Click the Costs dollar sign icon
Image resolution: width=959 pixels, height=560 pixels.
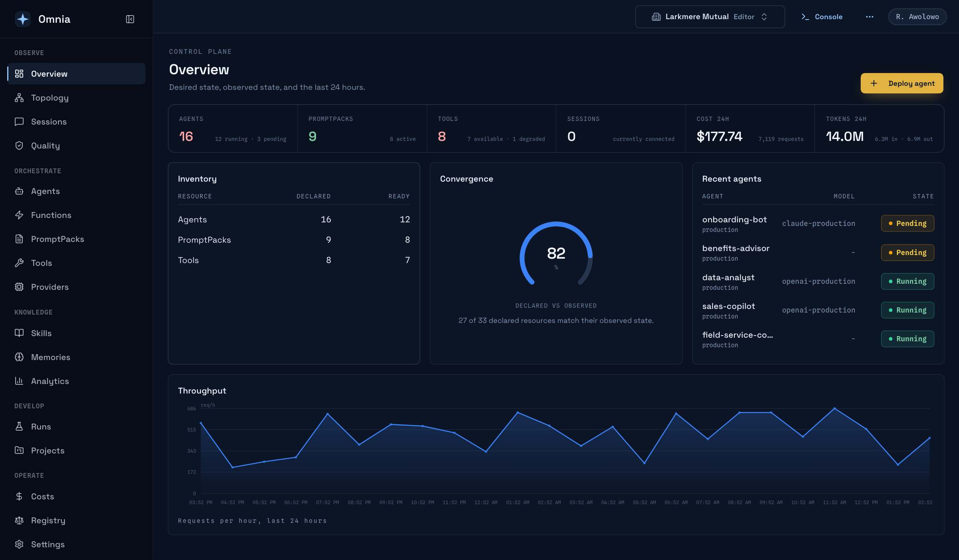pyautogui.click(x=19, y=496)
